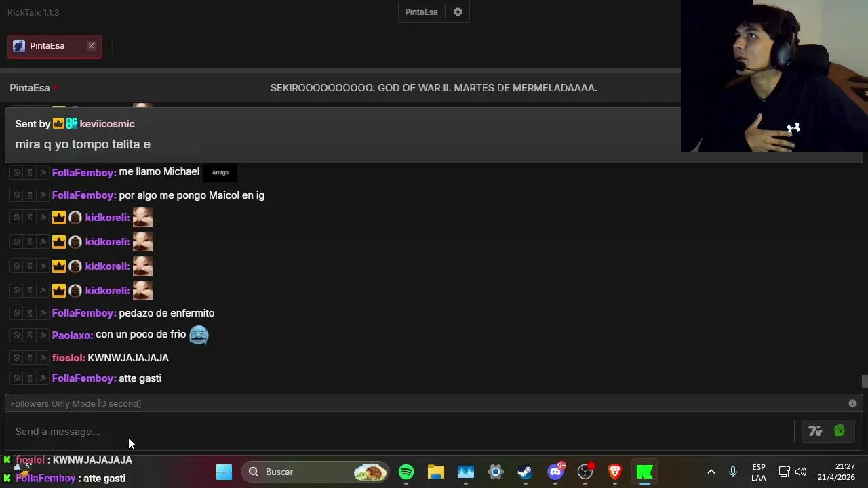The width and height of the screenshot is (868, 488).
Task: Expand hidden system tray icons chevron
Action: coord(711,472)
